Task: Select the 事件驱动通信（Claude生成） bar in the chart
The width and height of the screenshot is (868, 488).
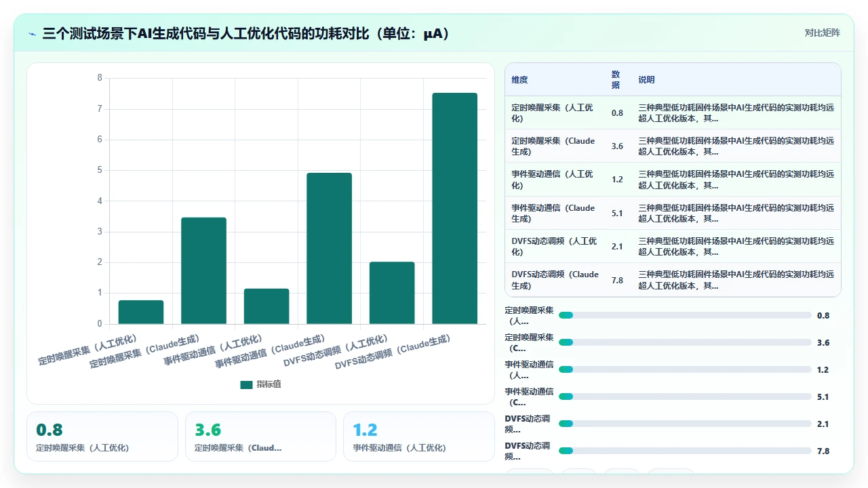Action: (x=329, y=248)
